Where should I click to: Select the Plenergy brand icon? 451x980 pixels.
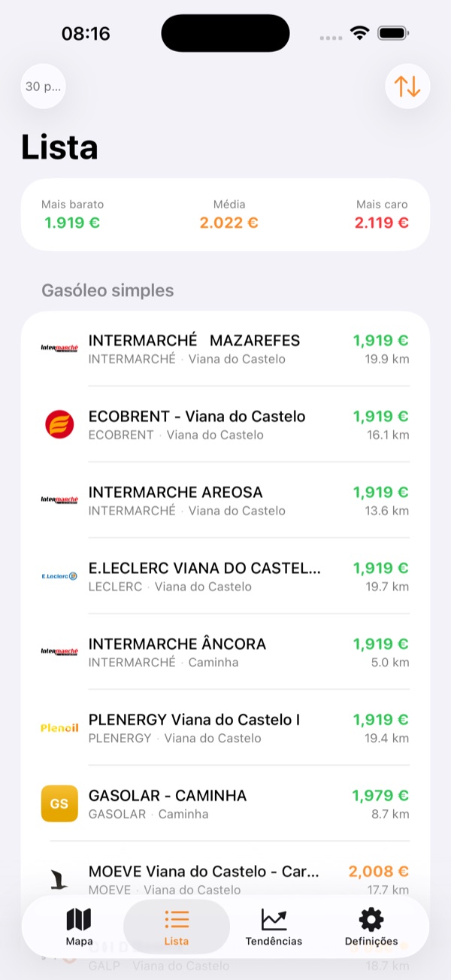59,727
